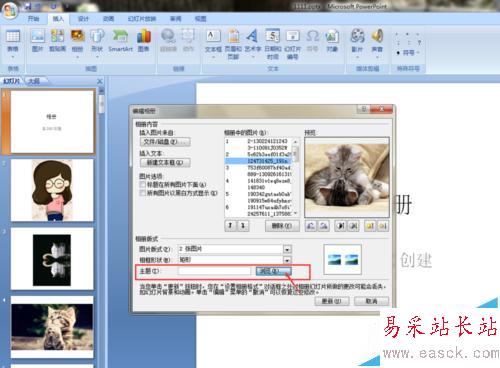Click the 超链接 (Hyperlink) icon
The image size is (500, 368).
168,41
